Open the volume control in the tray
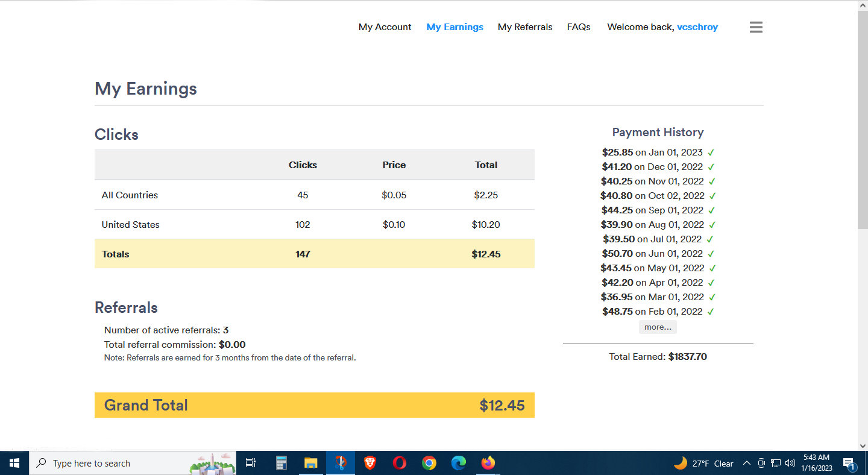868x475 pixels. click(790, 463)
